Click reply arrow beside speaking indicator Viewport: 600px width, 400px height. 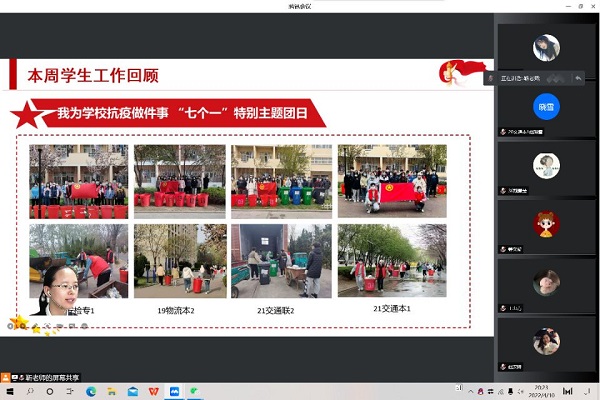click(x=578, y=78)
